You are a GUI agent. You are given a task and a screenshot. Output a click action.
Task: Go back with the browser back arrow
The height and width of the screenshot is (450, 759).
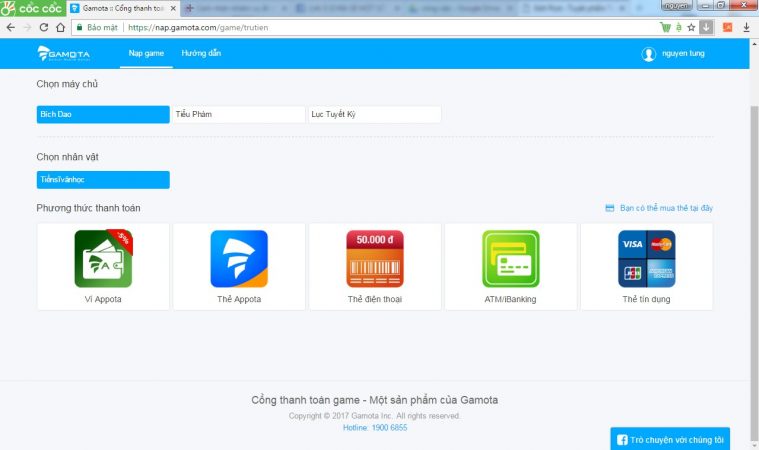click(x=11, y=28)
